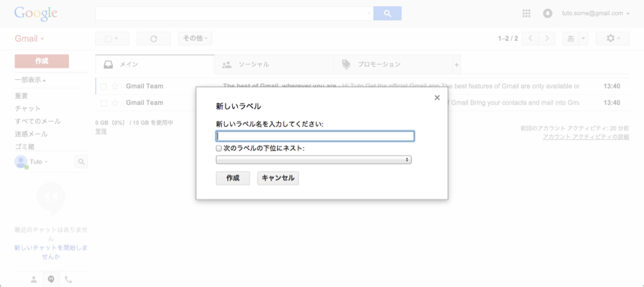This screenshot has width=644, height=287.
Task: Open the input tools dropdown arrow
Action: (x=584, y=38)
